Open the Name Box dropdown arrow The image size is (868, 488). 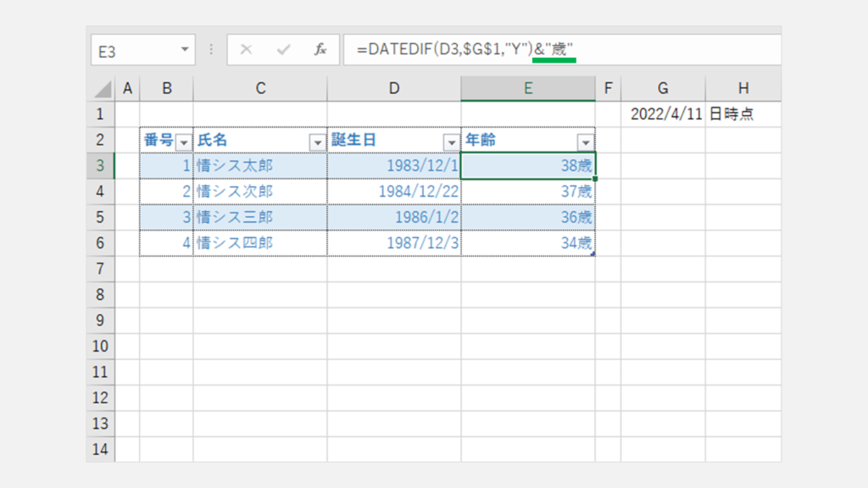(x=185, y=50)
